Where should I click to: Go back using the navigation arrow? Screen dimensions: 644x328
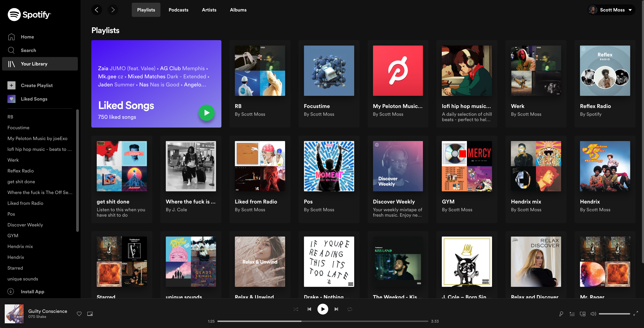pos(97,10)
